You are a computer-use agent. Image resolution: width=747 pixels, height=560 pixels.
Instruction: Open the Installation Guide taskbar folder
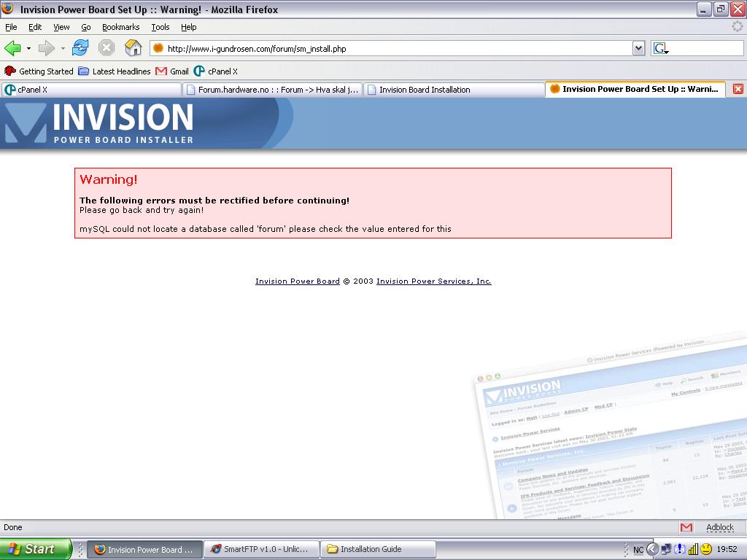[378, 549]
